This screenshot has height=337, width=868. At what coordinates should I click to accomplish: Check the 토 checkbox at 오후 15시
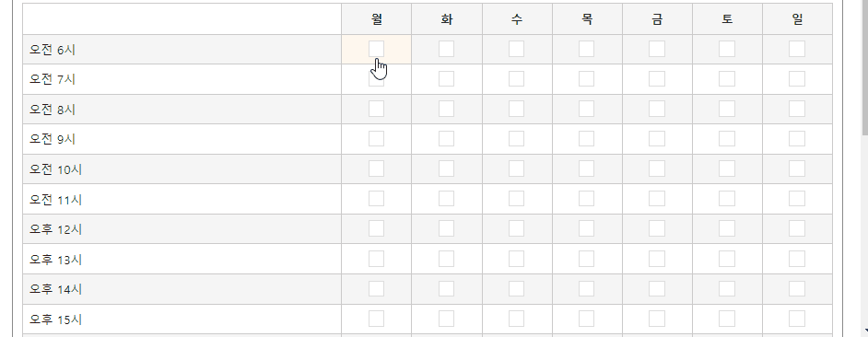727,319
